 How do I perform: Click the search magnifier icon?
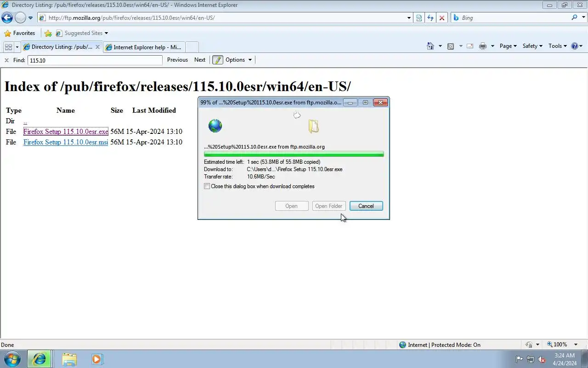pyautogui.click(x=574, y=17)
